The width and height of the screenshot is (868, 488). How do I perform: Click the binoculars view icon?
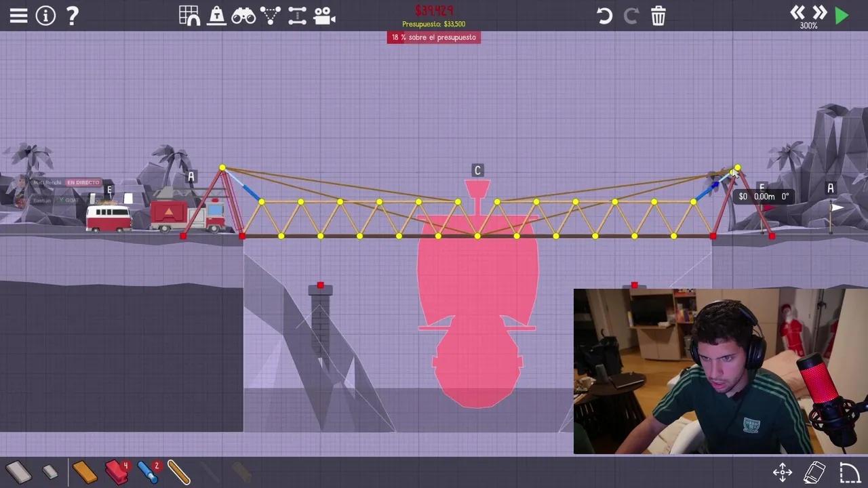coord(243,15)
